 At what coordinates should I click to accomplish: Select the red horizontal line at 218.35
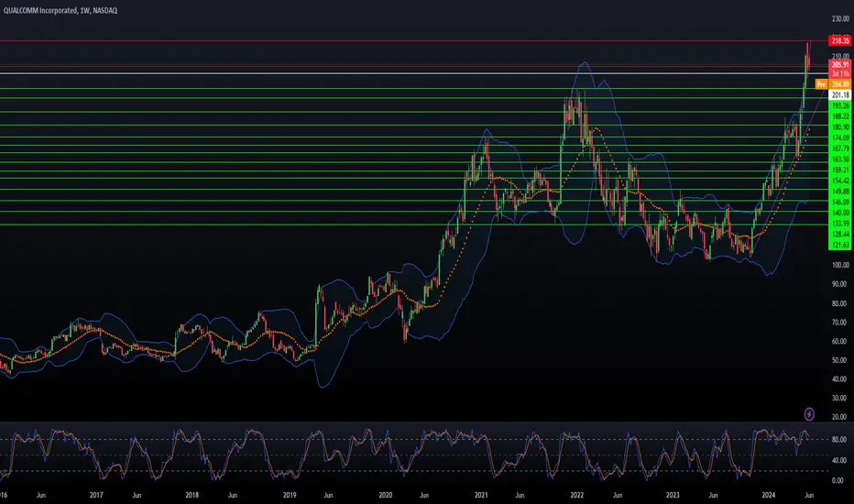(x=414, y=41)
